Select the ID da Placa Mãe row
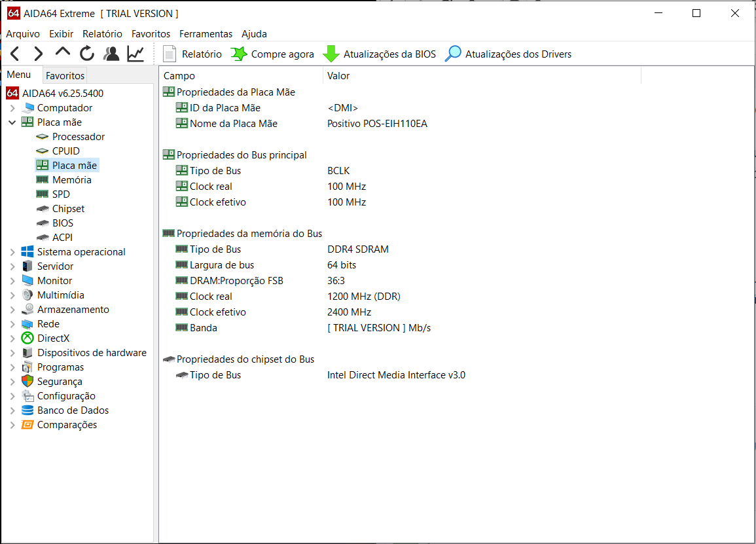756x544 pixels. click(x=225, y=108)
